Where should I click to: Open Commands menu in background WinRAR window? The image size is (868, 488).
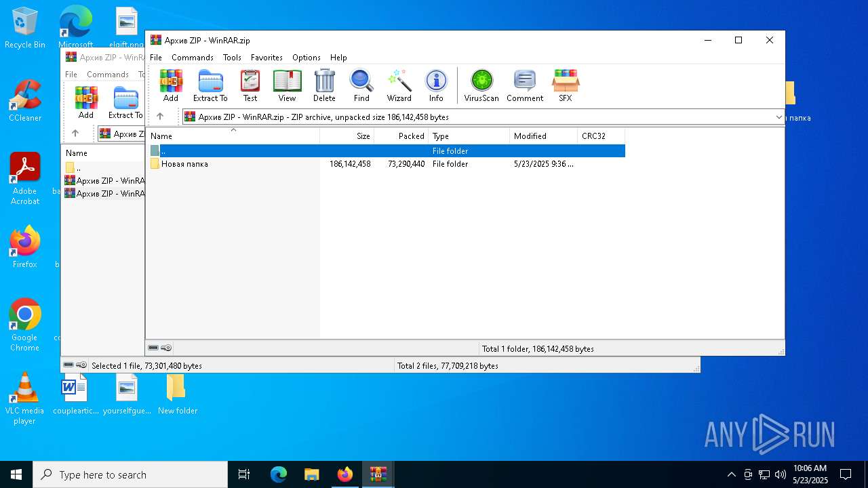(108, 75)
